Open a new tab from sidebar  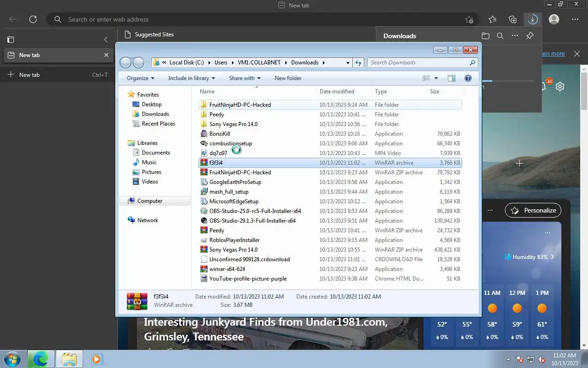click(x=57, y=75)
